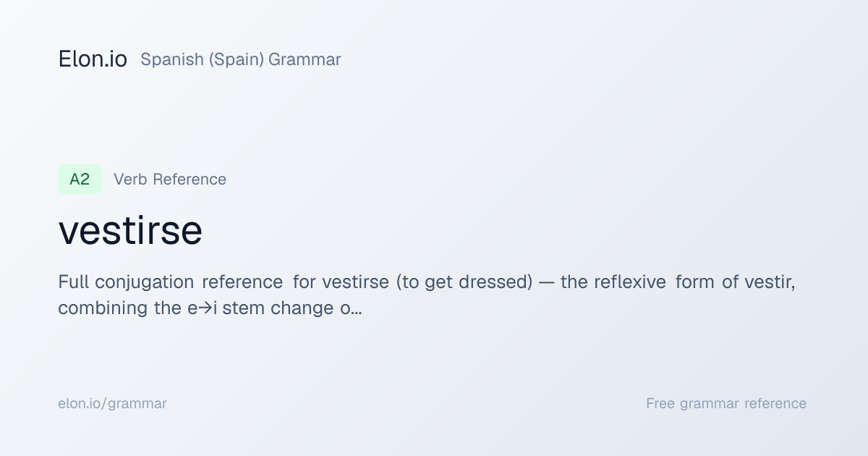Click "(Spain)" in the header subtitle

tap(237, 60)
